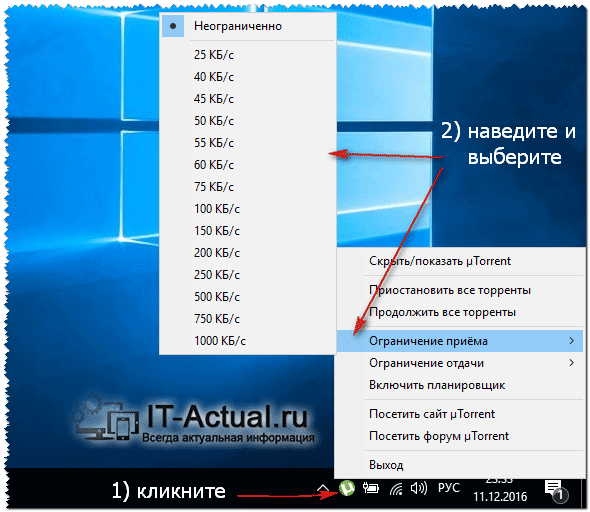Select Приостановить все торренты
The image size is (590, 512).
[x=460, y=290]
